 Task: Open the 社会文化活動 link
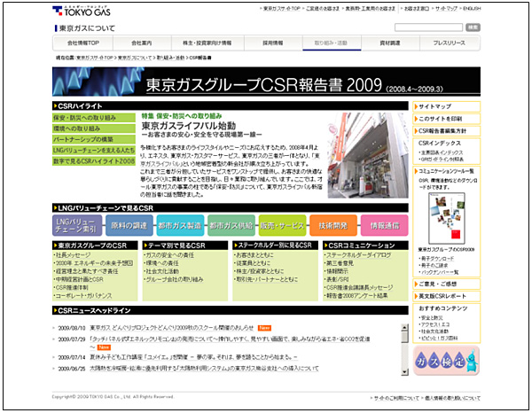tap(162, 271)
